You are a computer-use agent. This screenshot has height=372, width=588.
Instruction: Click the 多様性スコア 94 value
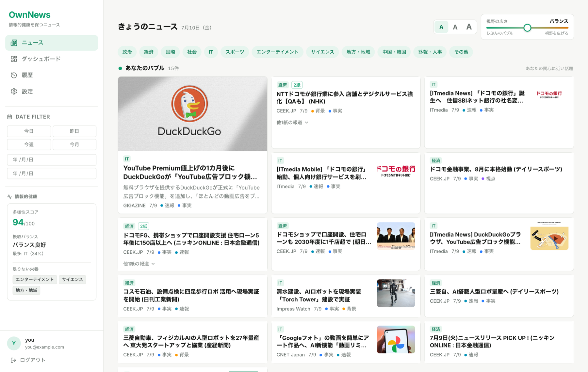point(18,222)
